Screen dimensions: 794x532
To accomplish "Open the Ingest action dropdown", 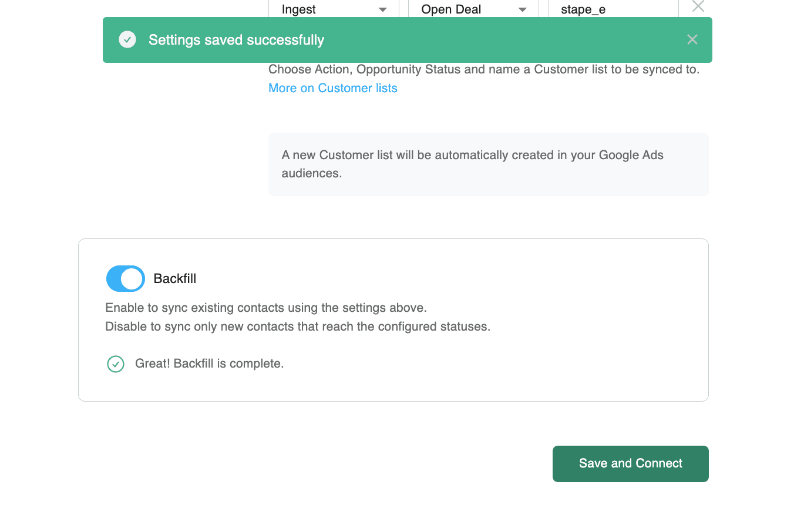I will [334, 9].
